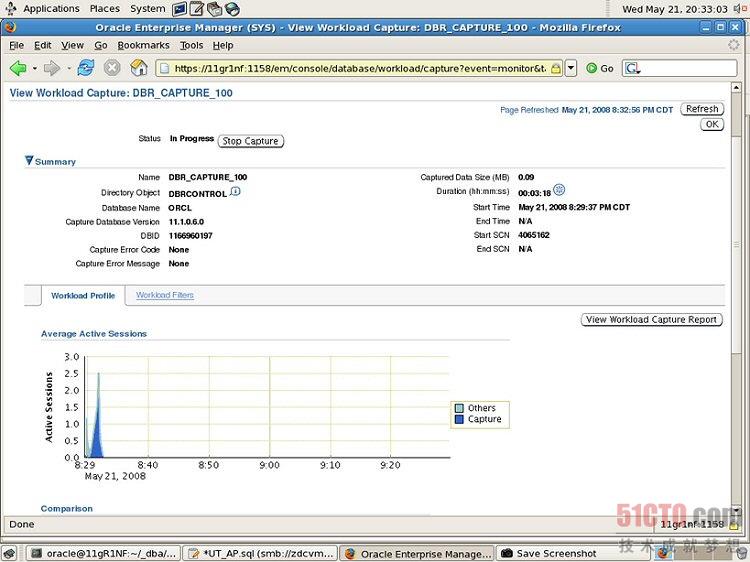
Task: Collapse the Summary section triangle
Action: tap(29, 160)
